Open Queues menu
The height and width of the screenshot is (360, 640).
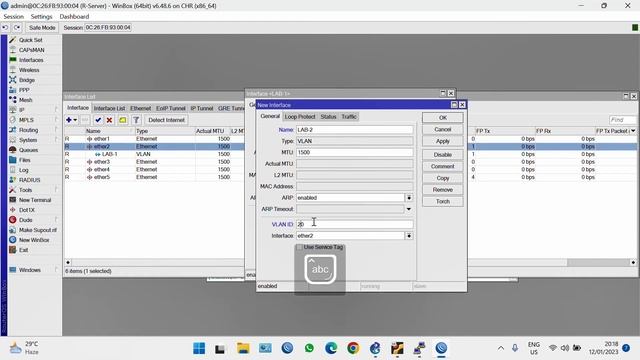click(28, 150)
